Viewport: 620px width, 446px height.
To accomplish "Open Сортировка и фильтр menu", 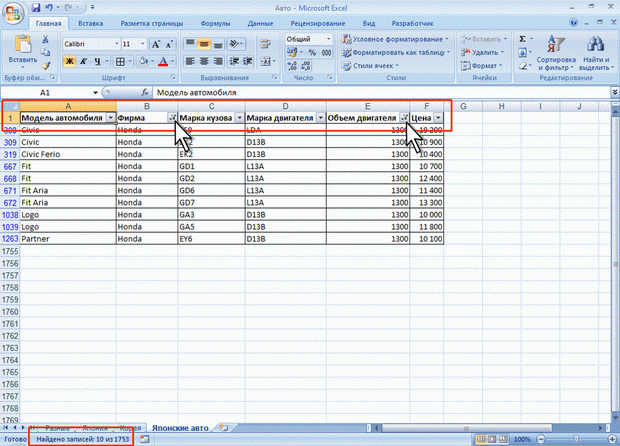I will click(556, 53).
